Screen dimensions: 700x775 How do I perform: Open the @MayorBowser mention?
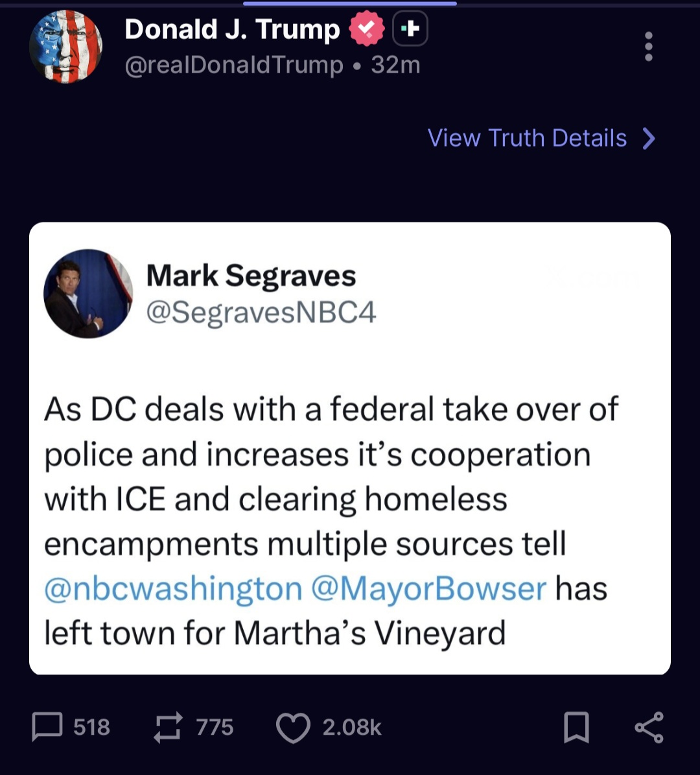click(429, 589)
